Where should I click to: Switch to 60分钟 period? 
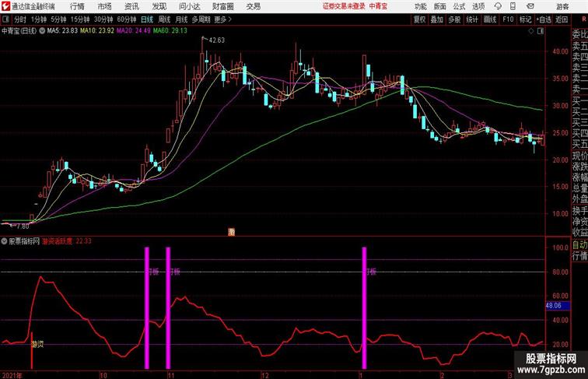click(x=127, y=19)
